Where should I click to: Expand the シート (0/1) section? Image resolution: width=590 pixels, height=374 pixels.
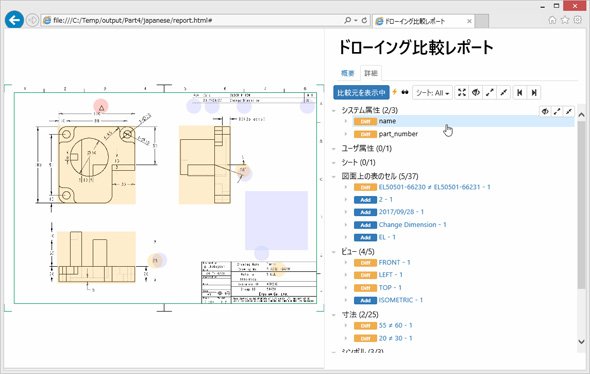coord(334,163)
